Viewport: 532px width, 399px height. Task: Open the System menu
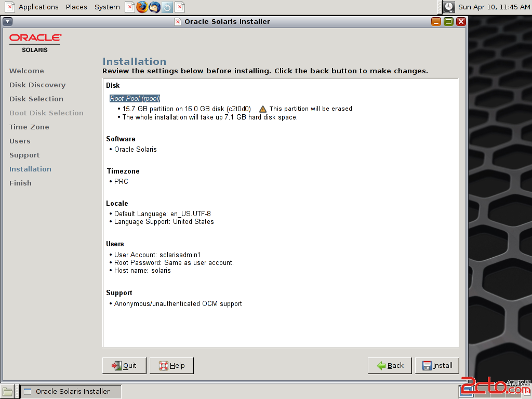point(107,7)
